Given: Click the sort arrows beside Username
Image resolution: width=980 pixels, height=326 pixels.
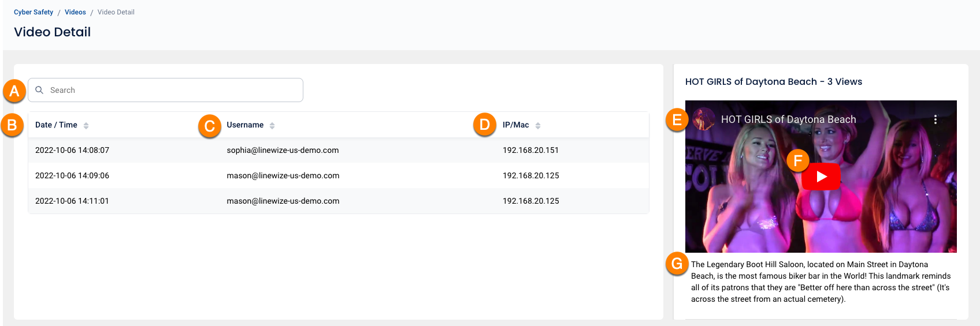Looking at the screenshot, I should tap(272, 126).
